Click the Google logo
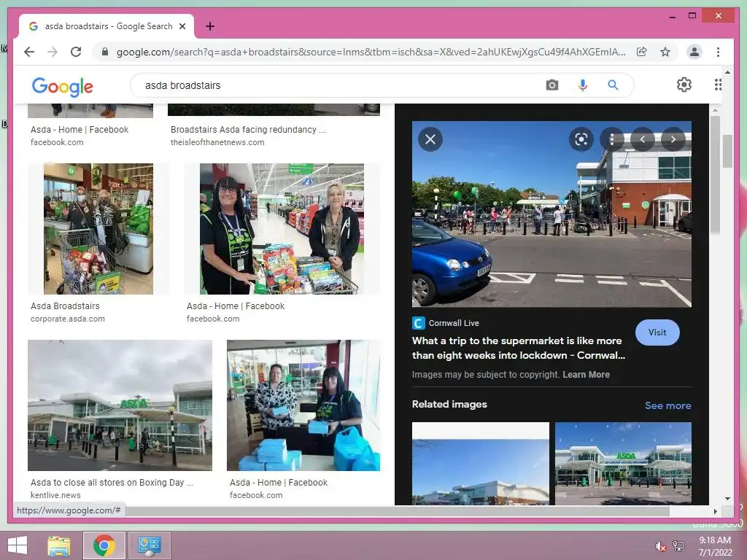The height and width of the screenshot is (560, 747). point(63,86)
